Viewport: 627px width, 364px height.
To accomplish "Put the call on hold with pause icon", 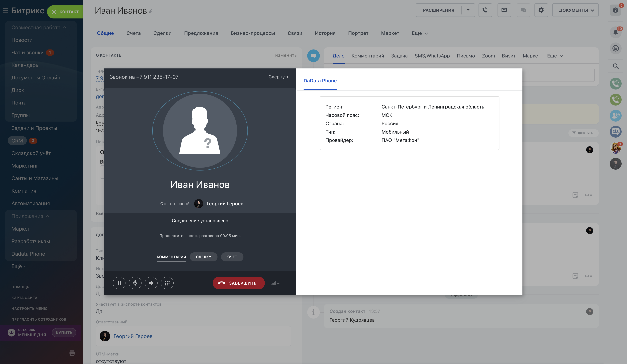I will point(119,283).
